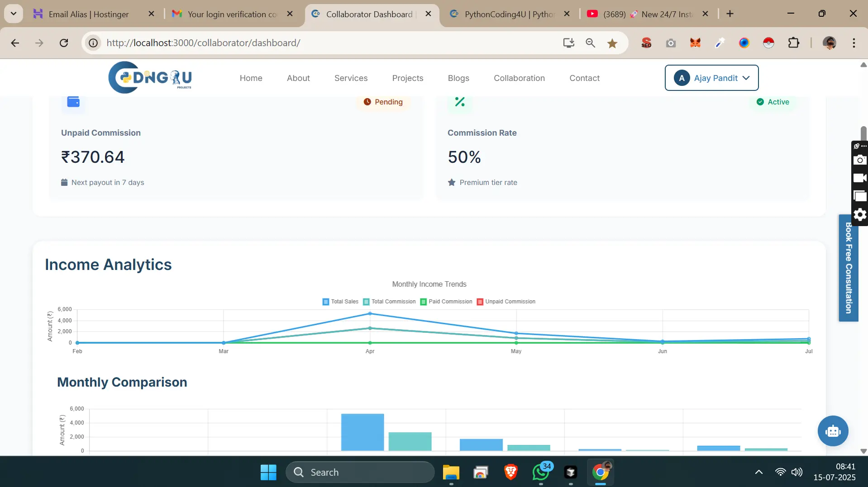
Task: Open a new browser tab
Action: [730, 14]
